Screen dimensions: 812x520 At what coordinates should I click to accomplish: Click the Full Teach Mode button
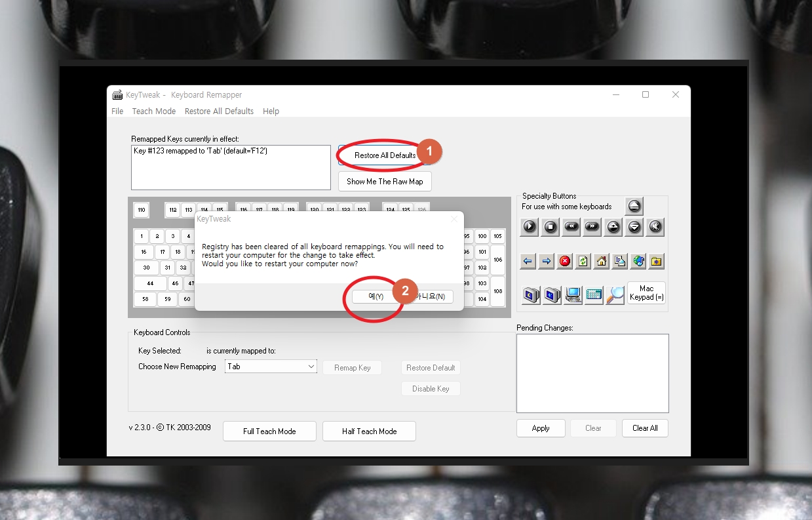click(x=269, y=431)
